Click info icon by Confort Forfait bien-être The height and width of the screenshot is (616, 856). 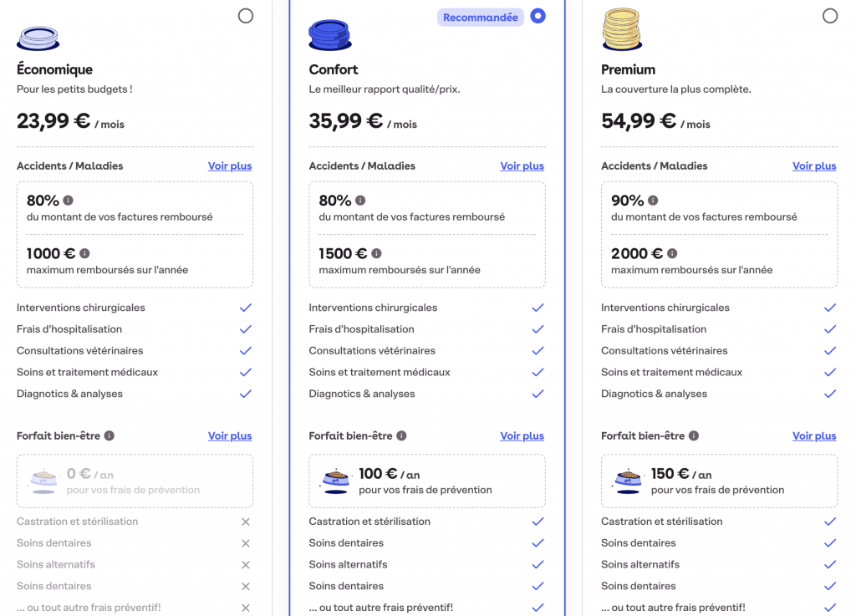tap(401, 435)
